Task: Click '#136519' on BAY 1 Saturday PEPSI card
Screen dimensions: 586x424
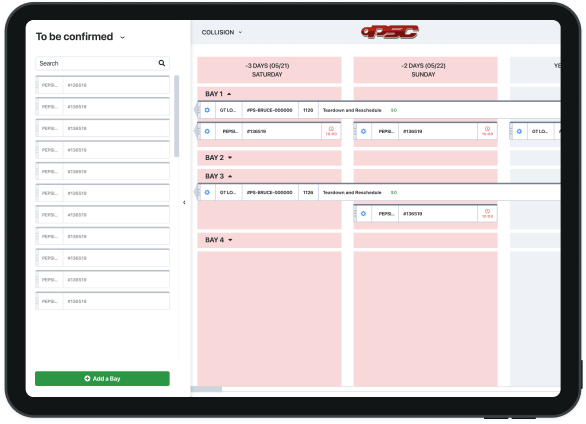Action: click(x=256, y=131)
